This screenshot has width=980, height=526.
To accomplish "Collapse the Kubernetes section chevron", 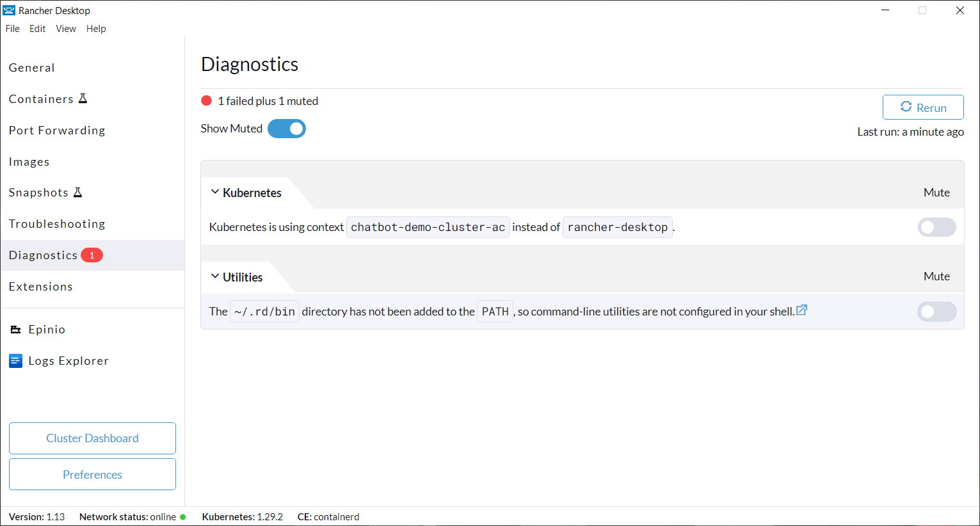I will tap(215, 192).
